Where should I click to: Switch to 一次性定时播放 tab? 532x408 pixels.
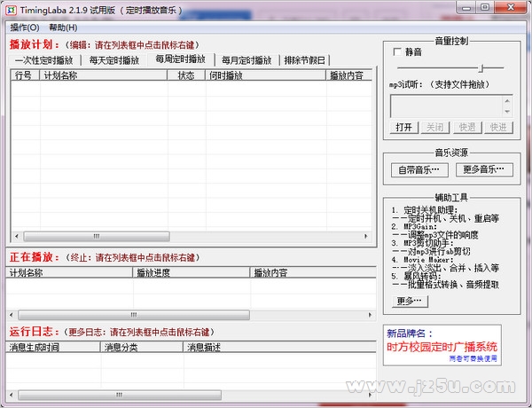[44, 60]
